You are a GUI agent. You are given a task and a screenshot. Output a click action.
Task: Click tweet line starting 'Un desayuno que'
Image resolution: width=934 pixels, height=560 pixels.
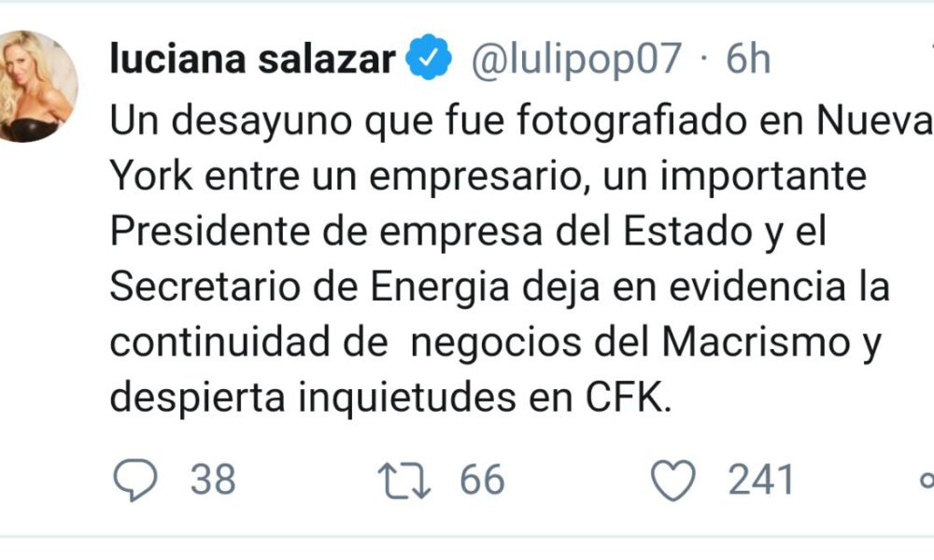pos(521,121)
